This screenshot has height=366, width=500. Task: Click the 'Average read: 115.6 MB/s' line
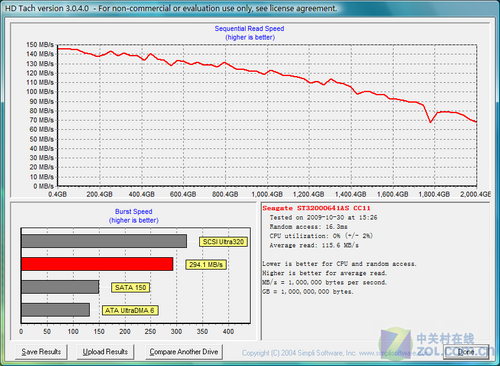pyautogui.click(x=314, y=245)
